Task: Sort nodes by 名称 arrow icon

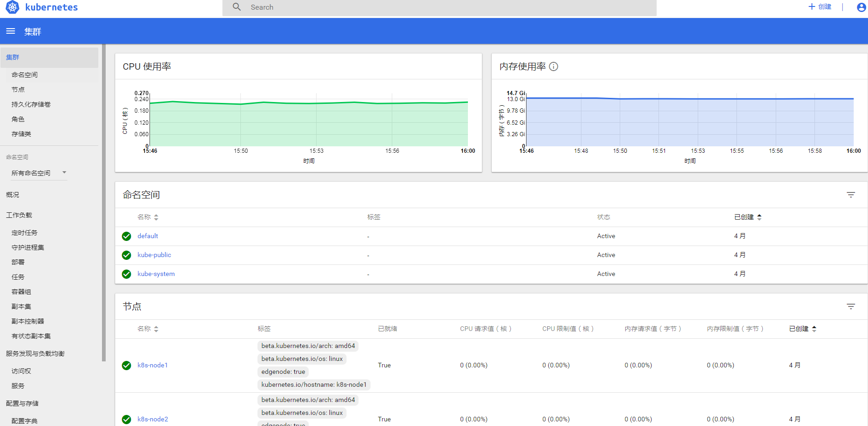Action: tap(156, 329)
